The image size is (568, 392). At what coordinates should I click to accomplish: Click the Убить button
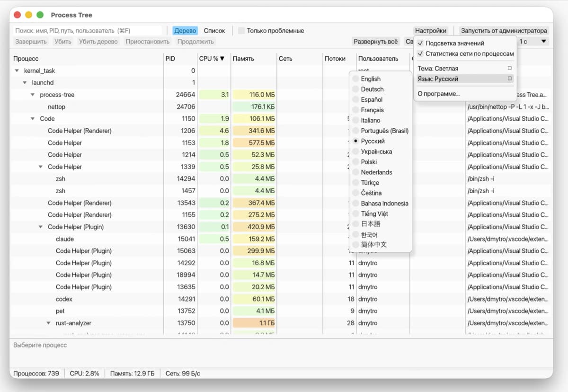click(63, 42)
